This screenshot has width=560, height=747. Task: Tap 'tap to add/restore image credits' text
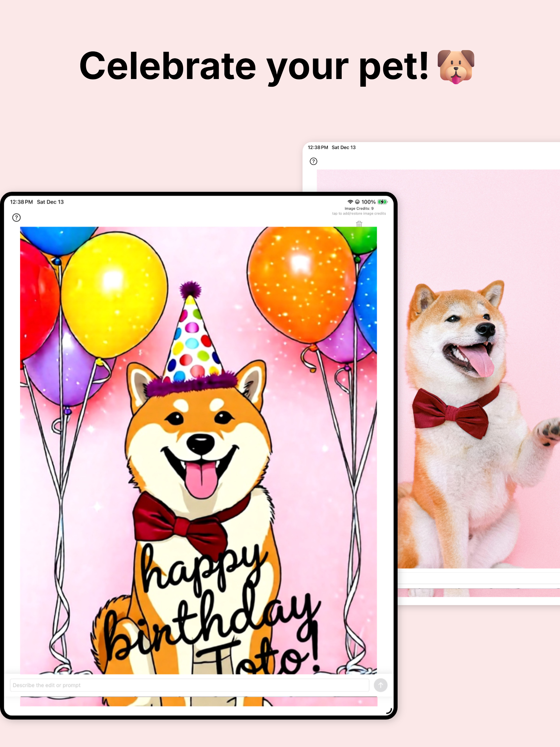pyautogui.click(x=359, y=214)
